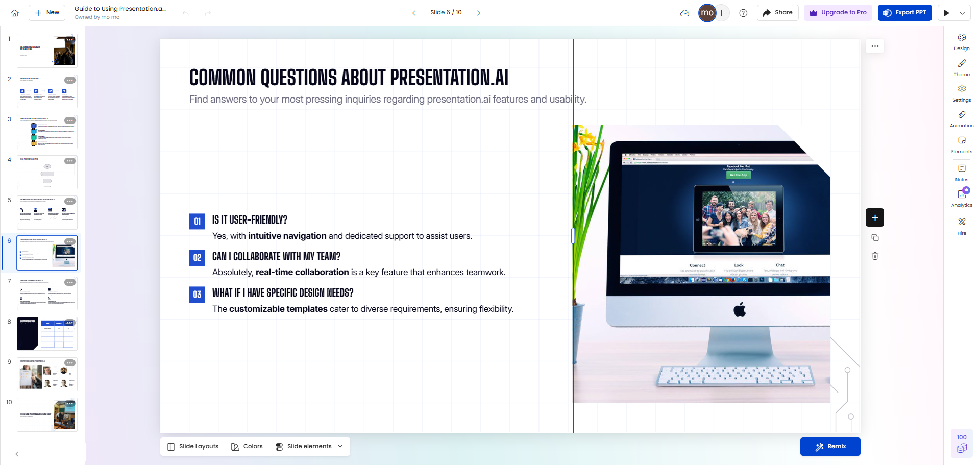Image resolution: width=980 pixels, height=465 pixels.
Task: Duplicate the current slide with the copy icon
Action: 875,238
